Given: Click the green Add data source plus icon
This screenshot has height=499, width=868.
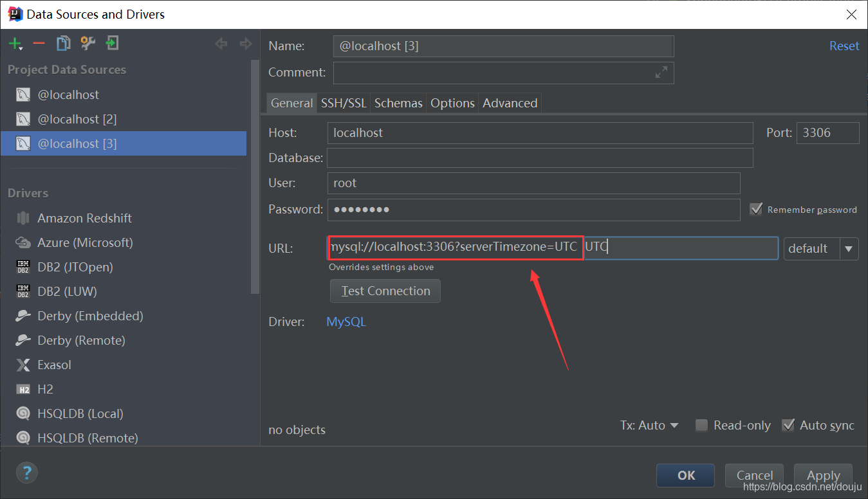Looking at the screenshot, I should click(15, 44).
